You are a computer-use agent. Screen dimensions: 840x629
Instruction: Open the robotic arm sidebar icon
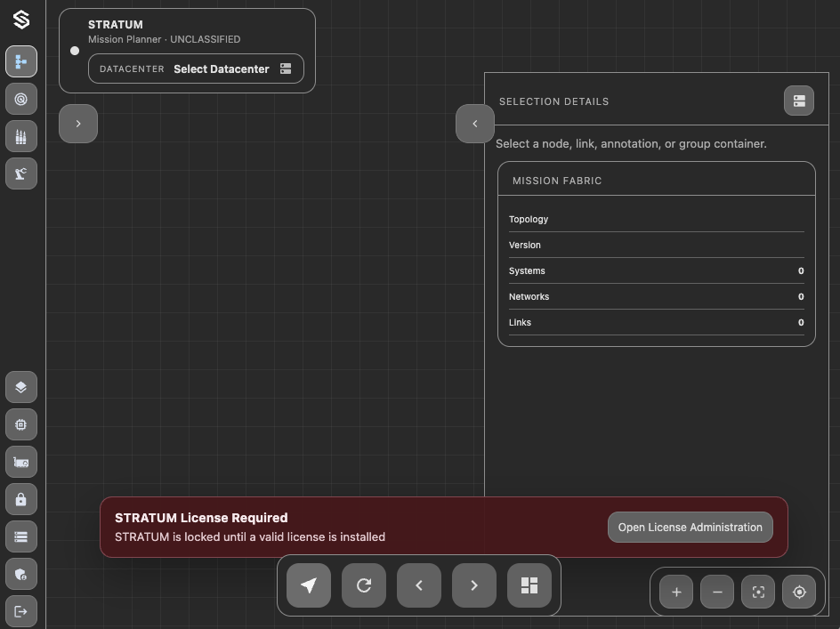[21, 173]
